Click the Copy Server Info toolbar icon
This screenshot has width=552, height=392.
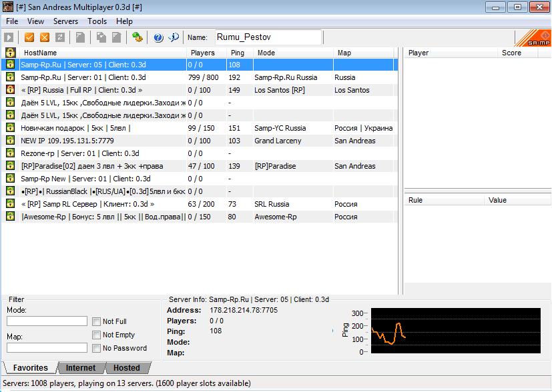point(101,37)
